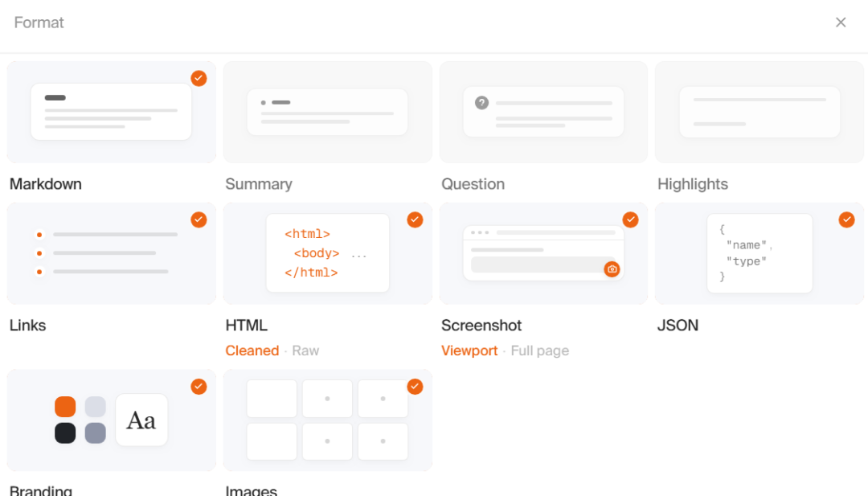868x496 pixels.
Task: Click the html code preview icon
Action: tap(328, 253)
